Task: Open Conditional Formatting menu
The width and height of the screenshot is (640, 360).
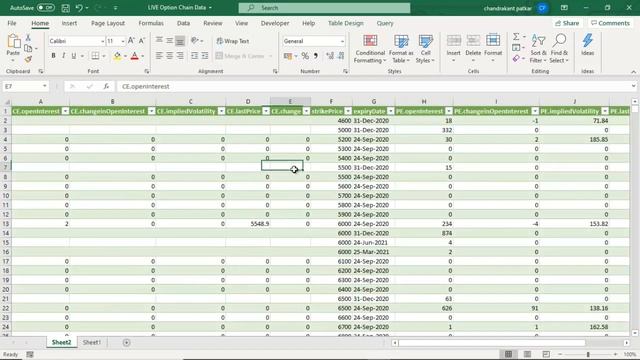Action: (369, 49)
